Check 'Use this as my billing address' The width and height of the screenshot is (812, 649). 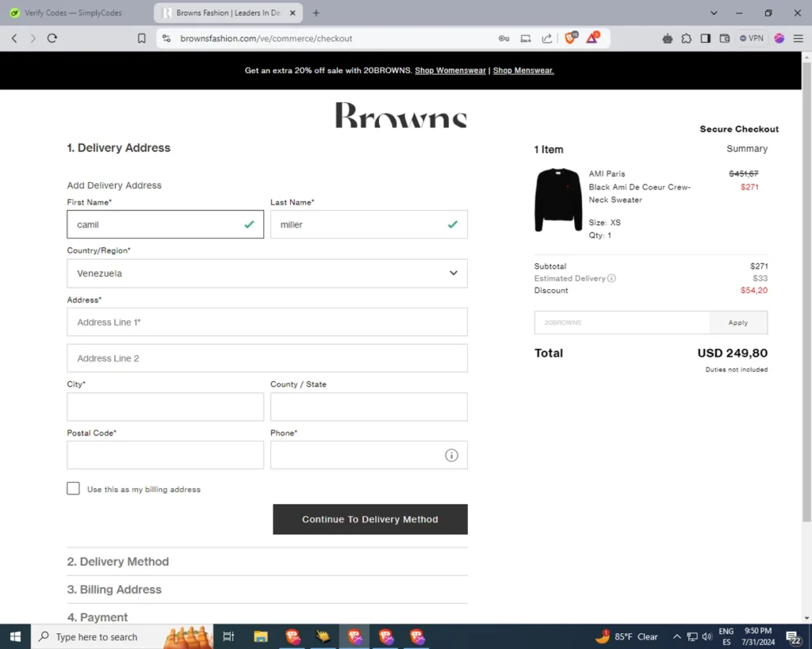pyautogui.click(x=74, y=489)
